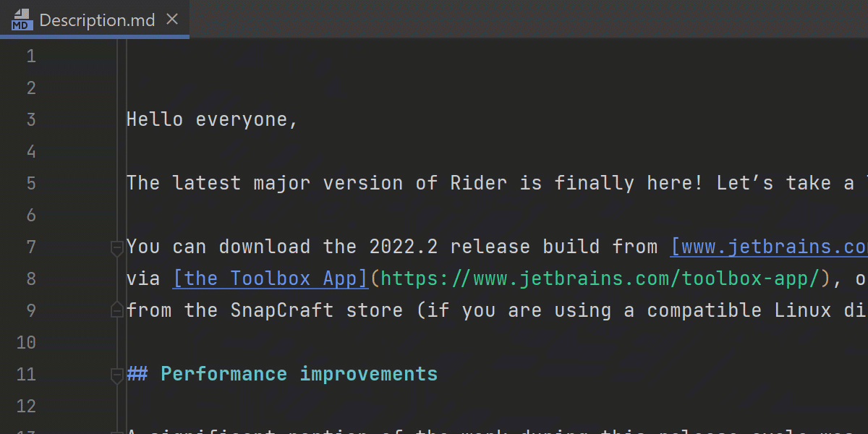This screenshot has width=868, height=434.
Task: Close the Description.md tab
Action: pos(172,20)
